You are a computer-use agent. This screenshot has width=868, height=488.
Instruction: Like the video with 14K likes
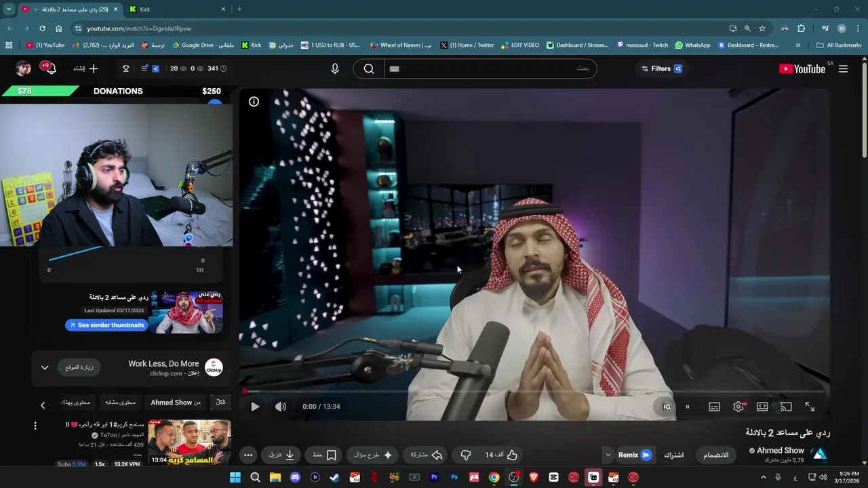point(501,455)
